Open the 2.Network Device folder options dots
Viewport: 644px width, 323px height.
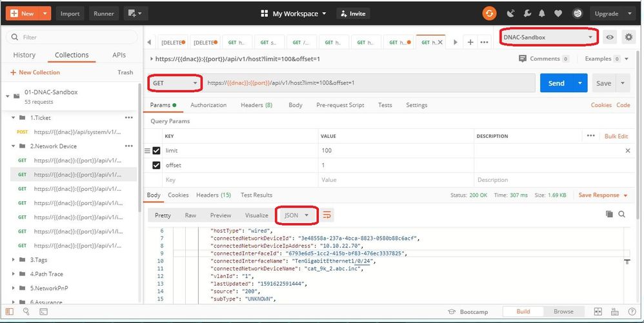129,146
